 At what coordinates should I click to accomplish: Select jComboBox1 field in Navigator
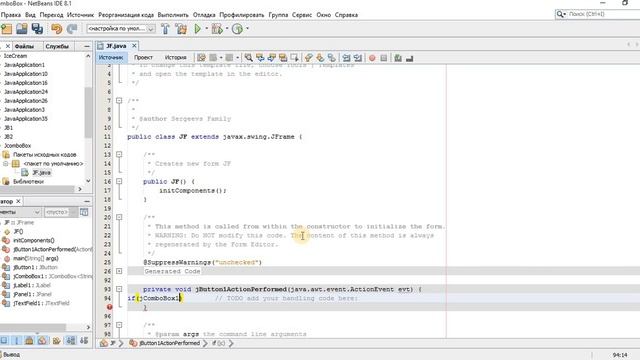pos(52,276)
